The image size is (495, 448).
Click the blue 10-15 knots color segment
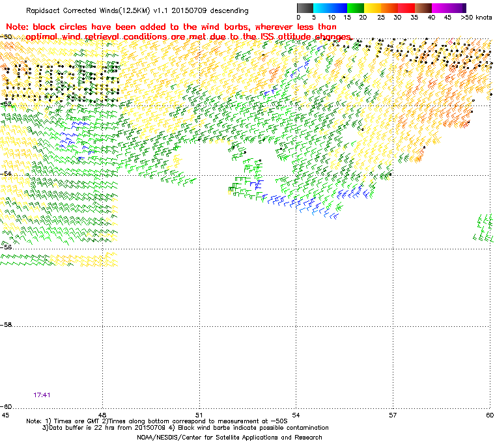tap(339, 8)
